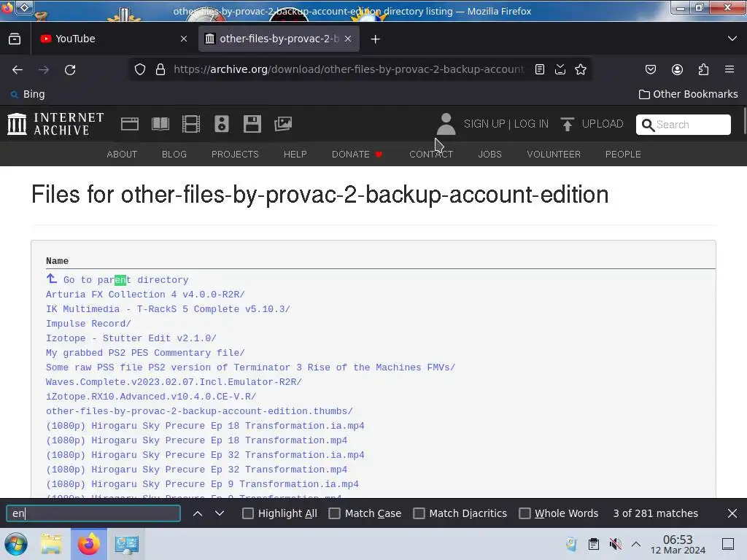Open the HELP menu item
747x560 pixels.
pyautogui.click(x=295, y=155)
